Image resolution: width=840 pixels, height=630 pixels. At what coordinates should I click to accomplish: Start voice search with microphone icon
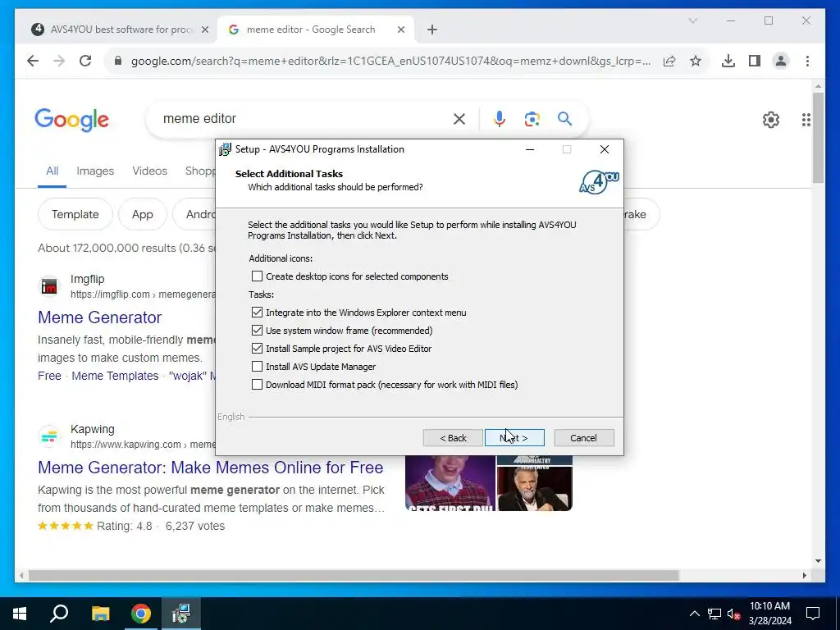[500, 119]
